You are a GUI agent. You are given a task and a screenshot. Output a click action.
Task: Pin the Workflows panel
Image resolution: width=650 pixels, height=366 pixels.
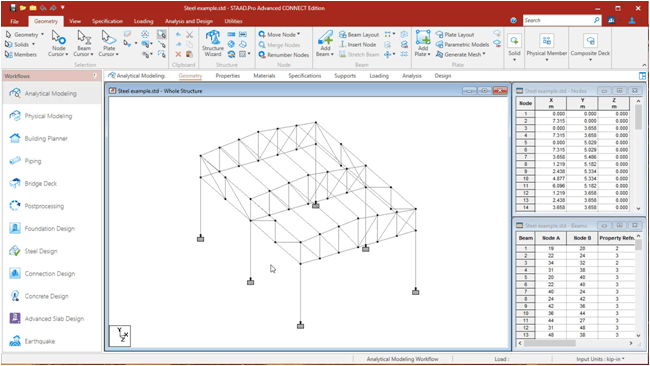(x=95, y=76)
